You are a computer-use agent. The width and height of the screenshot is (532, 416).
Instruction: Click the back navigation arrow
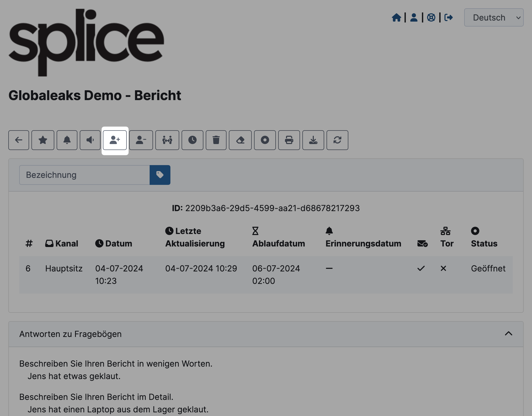point(18,140)
